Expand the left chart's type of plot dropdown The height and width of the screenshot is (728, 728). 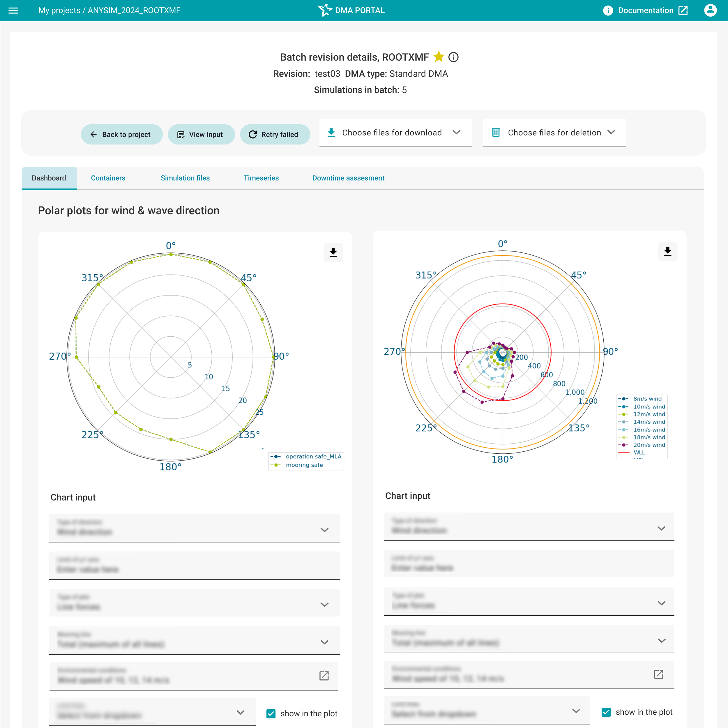(x=195, y=603)
